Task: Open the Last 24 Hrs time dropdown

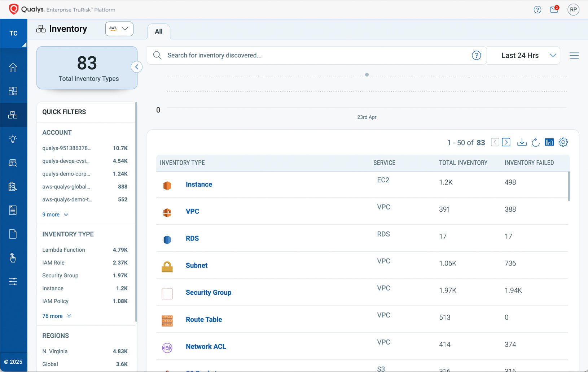Action: (x=523, y=55)
